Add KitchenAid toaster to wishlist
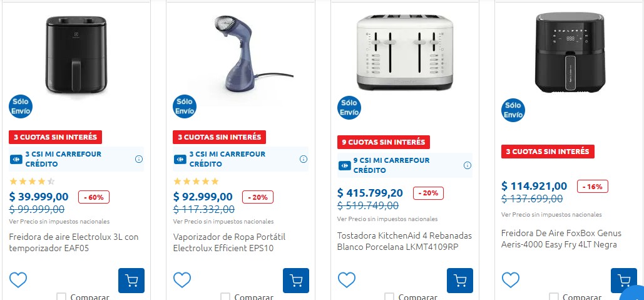Image resolution: width=644 pixels, height=300 pixels. [x=347, y=280]
